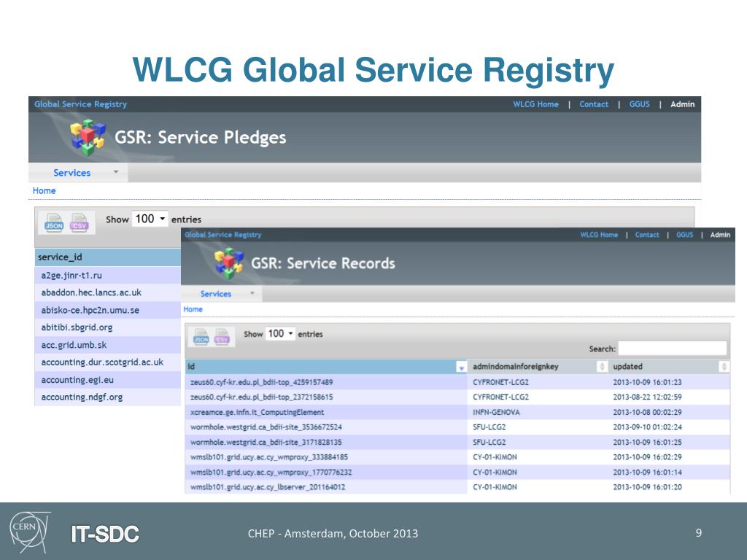Open GGUS link in Service Records header
747x560 pixels.
point(684,235)
